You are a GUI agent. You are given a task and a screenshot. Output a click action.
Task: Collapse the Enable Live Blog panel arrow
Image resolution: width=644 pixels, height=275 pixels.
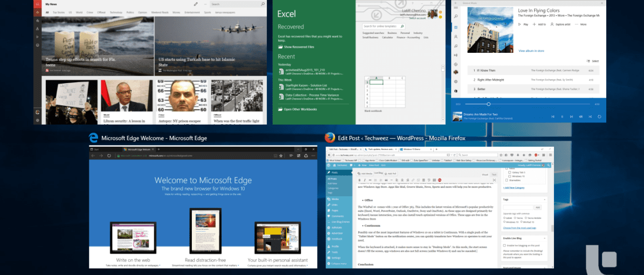point(545,238)
